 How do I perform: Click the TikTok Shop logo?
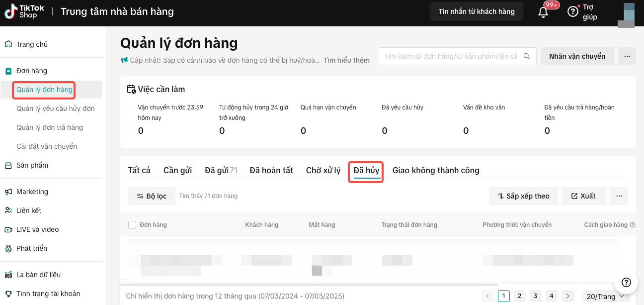(x=23, y=11)
